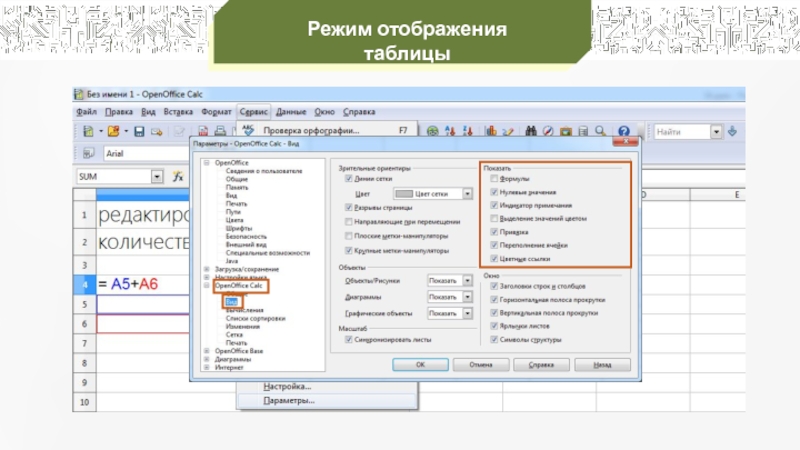800x450 pixels.
Task: Open the Диаграммы Показать dropdown
Action: (x=467, y=297)
